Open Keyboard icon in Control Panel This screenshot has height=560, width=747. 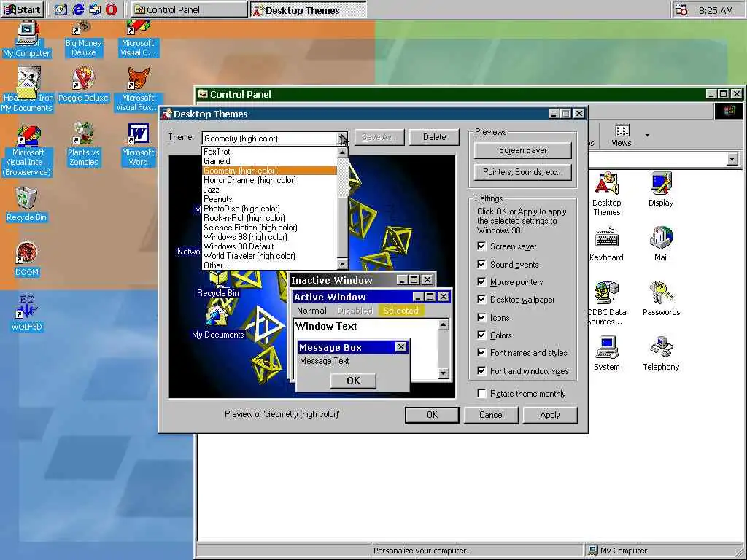click(606, 244)
